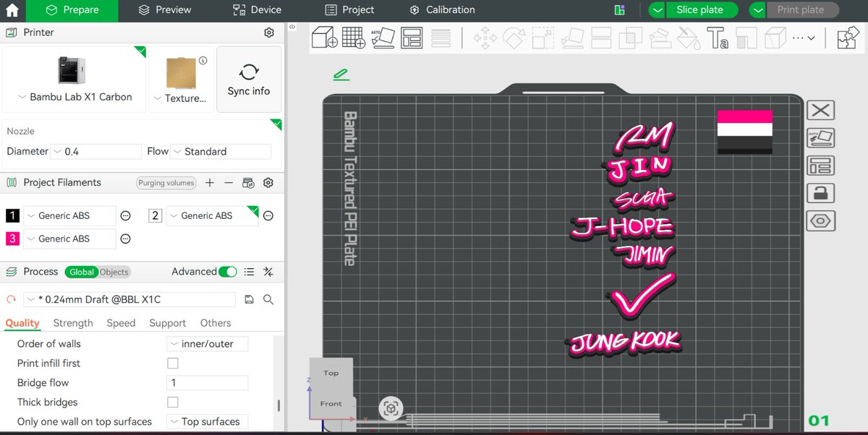The image size is (868, 435).
Task: Toggle plate visibility hexagon eye icon
Action: [x=820, y=220]
